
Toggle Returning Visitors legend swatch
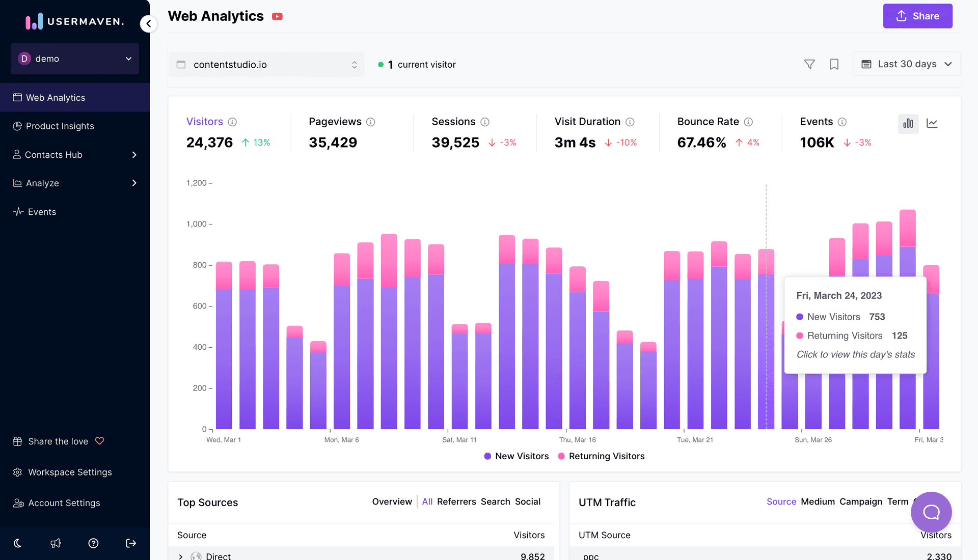pyautogui.click(x=561, y=456)
